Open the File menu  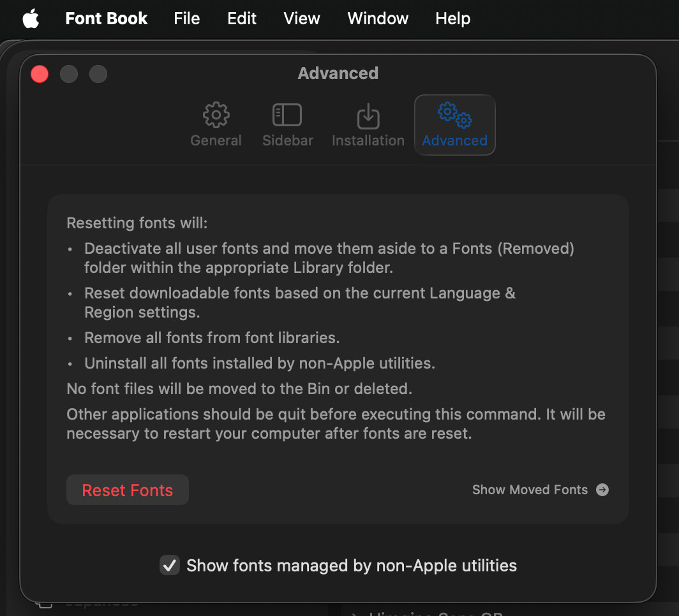(186, 18)
